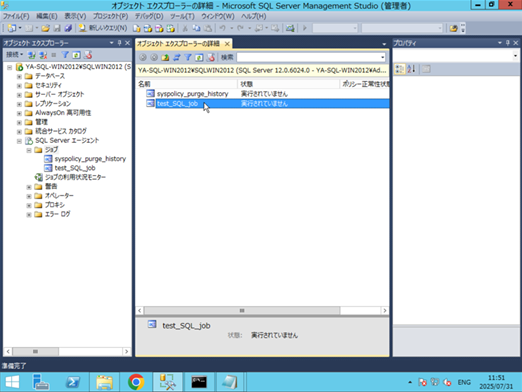Click the Up folder icon in details toolbar

pos(165,57)
